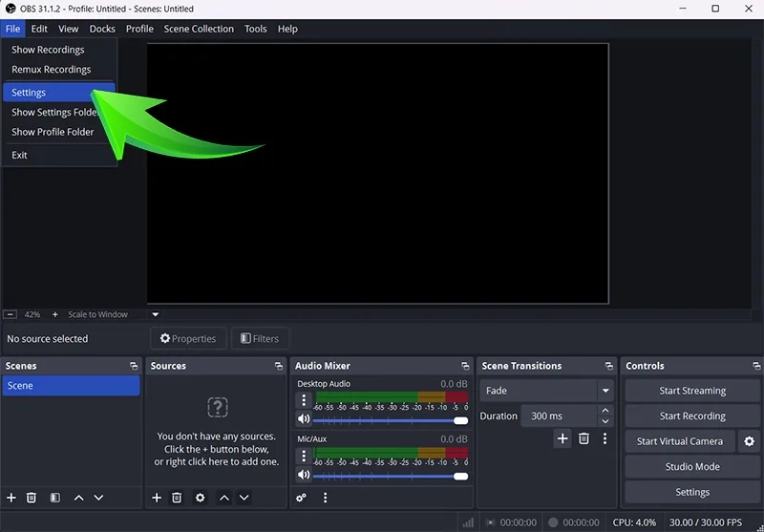The image size is (764, 532).
Task: Mute Mic/Aux speaker icon
Action: click(x=304, y=475)
